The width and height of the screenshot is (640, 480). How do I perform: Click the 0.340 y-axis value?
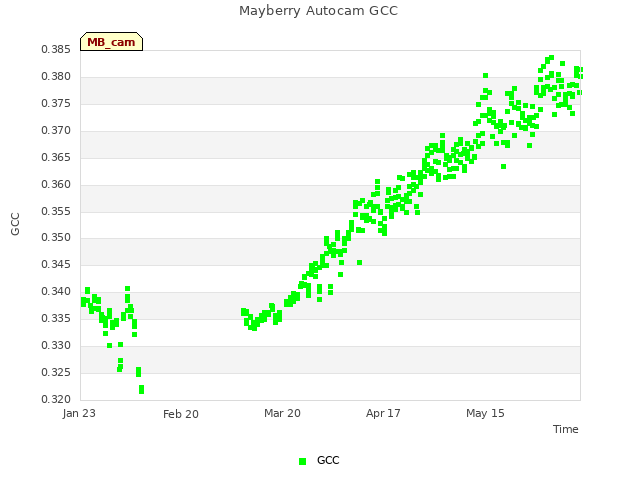coord(56,291)
